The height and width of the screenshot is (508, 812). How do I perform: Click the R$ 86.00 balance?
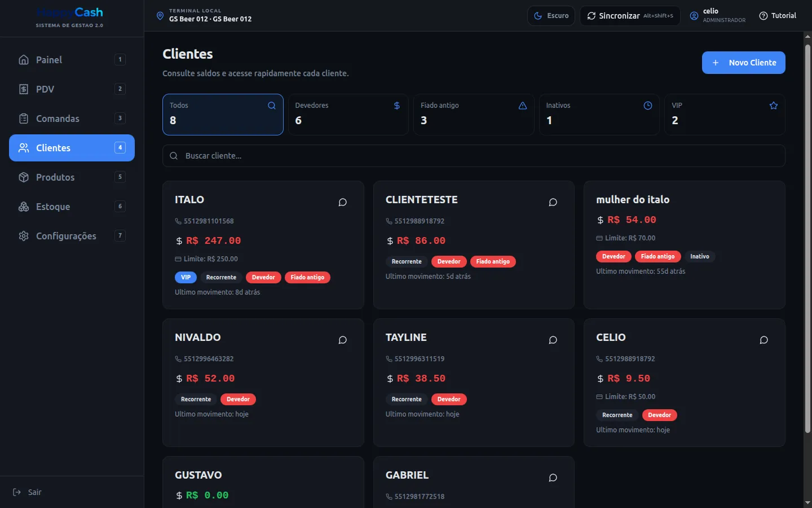[421, 240]
